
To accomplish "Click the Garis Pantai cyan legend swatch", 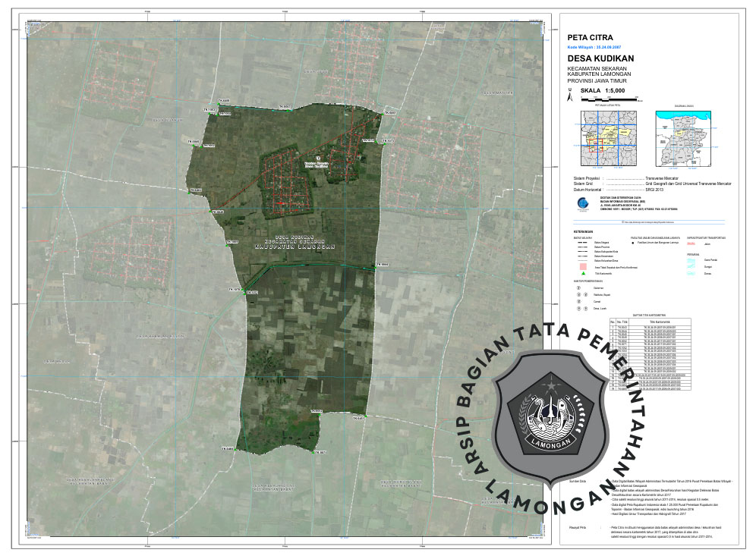I will pyautogui.click(x=691, y=259).
